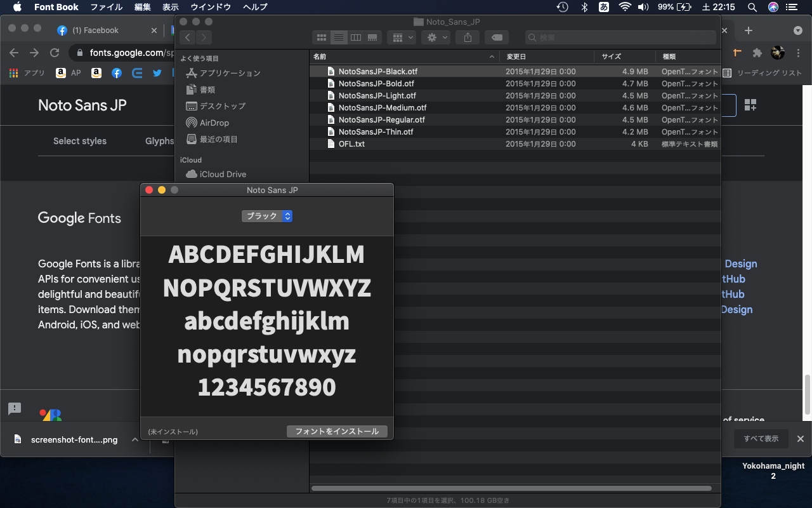Select NotoSansJP-Bold.otf file
The height and width of the screenshot is (508, 812).
click(x=515, y=84)
